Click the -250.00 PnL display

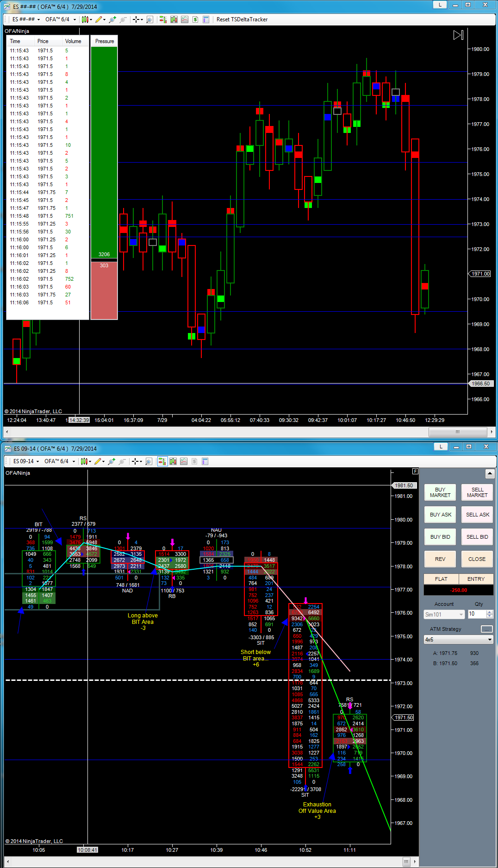click(x=459, y=590)
